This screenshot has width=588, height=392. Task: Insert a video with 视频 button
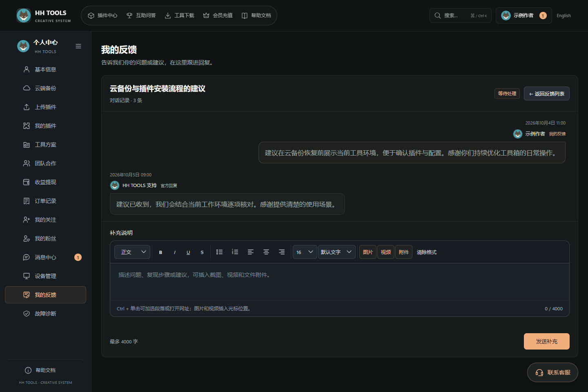tap(386, 252)
